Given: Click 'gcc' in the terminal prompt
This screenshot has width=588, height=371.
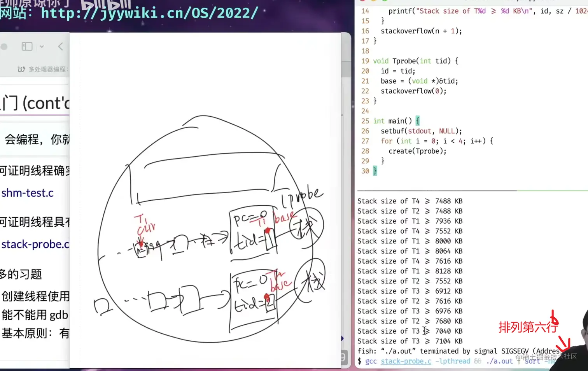Looking at the screenshot, I should 371,361.
